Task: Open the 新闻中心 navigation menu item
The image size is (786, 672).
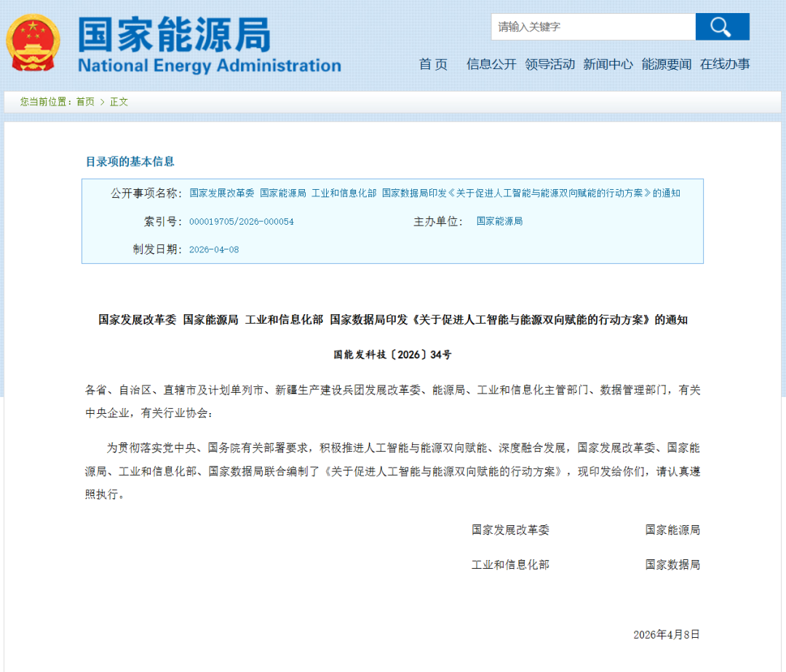Action: click(x=608, y=64)
